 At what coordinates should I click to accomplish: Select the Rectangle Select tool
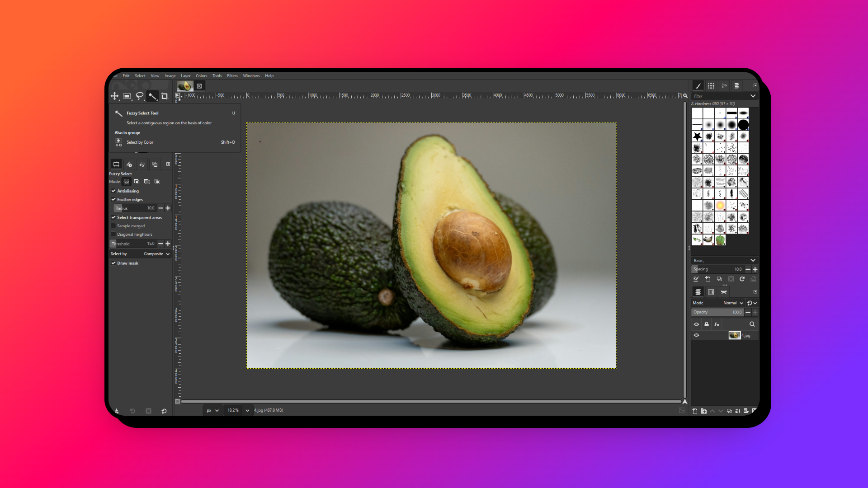click(x=127, y=96)
